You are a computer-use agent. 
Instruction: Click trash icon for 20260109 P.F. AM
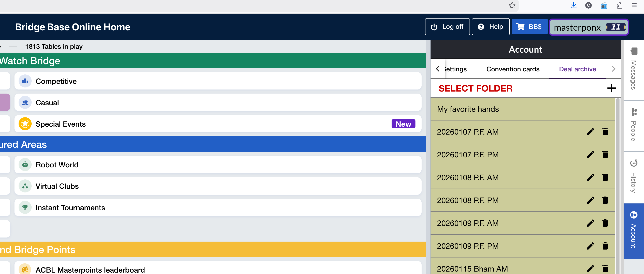pos(605,223)
